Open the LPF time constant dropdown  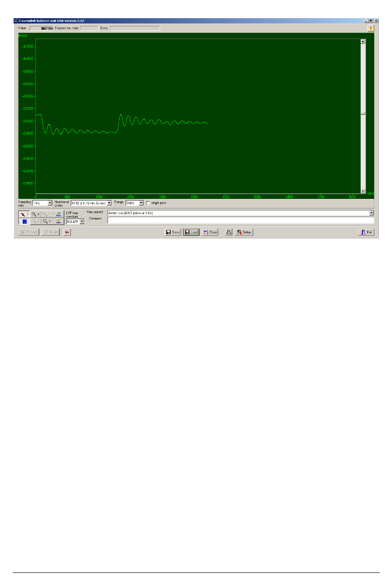point(82,222)
